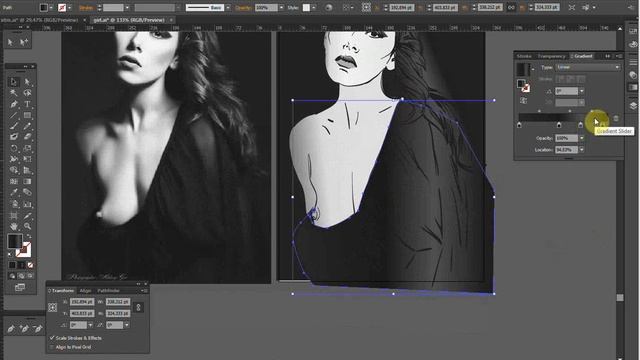Swap fill and stroke in toolbox

pyautogui.click(x=29, y=236)
